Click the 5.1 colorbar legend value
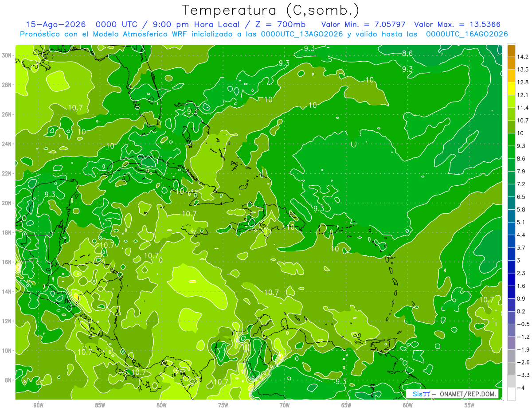 click(521, 222)
